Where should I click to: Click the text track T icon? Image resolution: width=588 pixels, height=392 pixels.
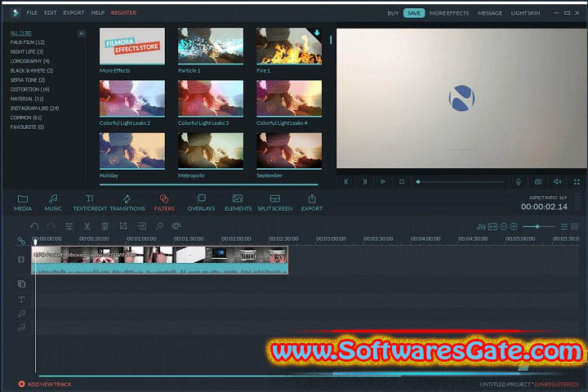pos(21,300)
